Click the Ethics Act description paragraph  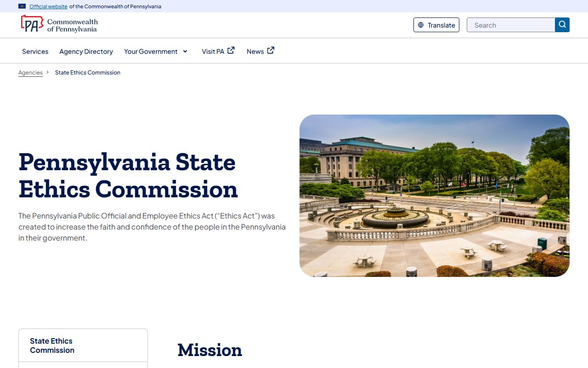tap(152, 227)
